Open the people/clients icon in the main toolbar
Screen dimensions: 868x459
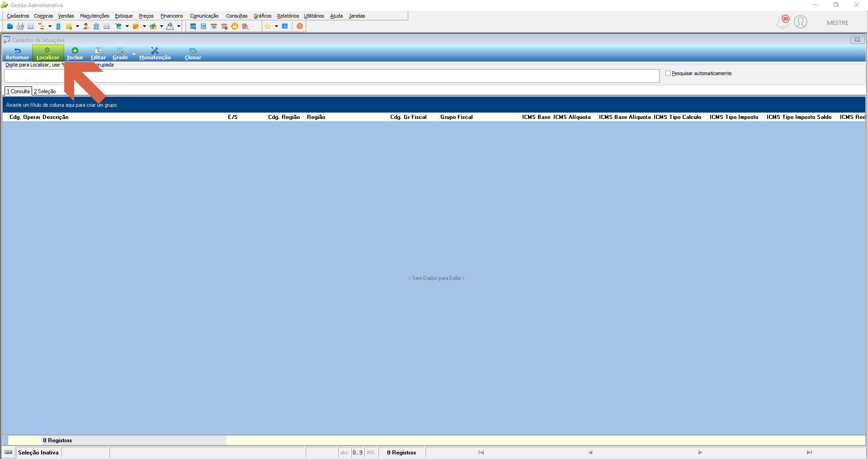20,26
